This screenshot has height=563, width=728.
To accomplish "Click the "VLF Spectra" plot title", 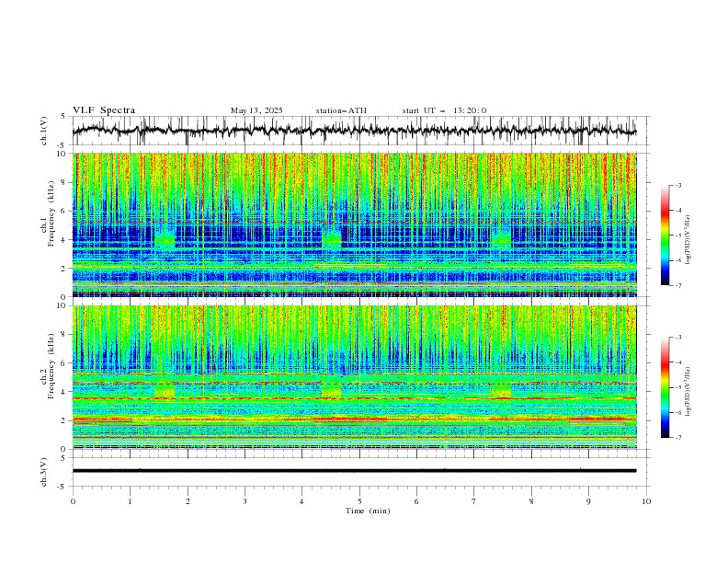I will [104, 110].
